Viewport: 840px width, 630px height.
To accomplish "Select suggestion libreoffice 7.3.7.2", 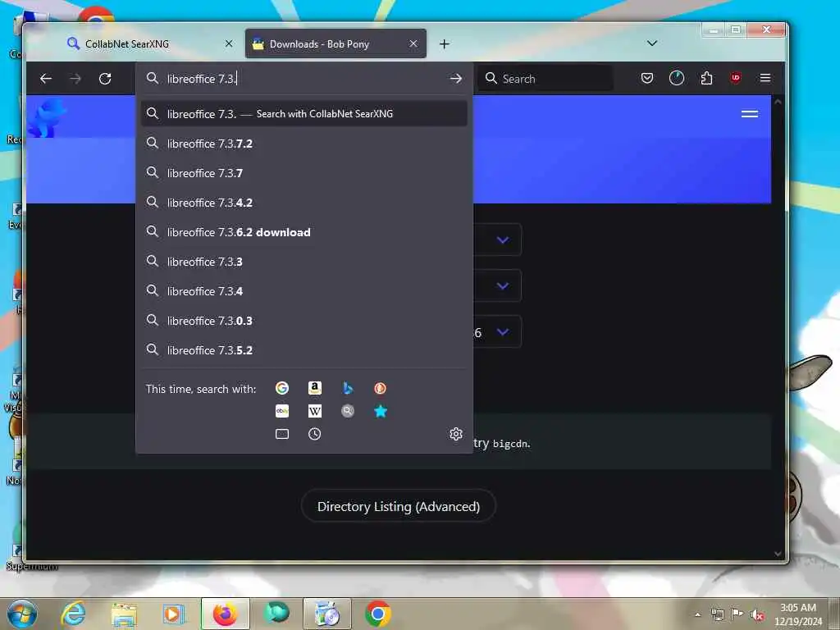I will [304, 144].
